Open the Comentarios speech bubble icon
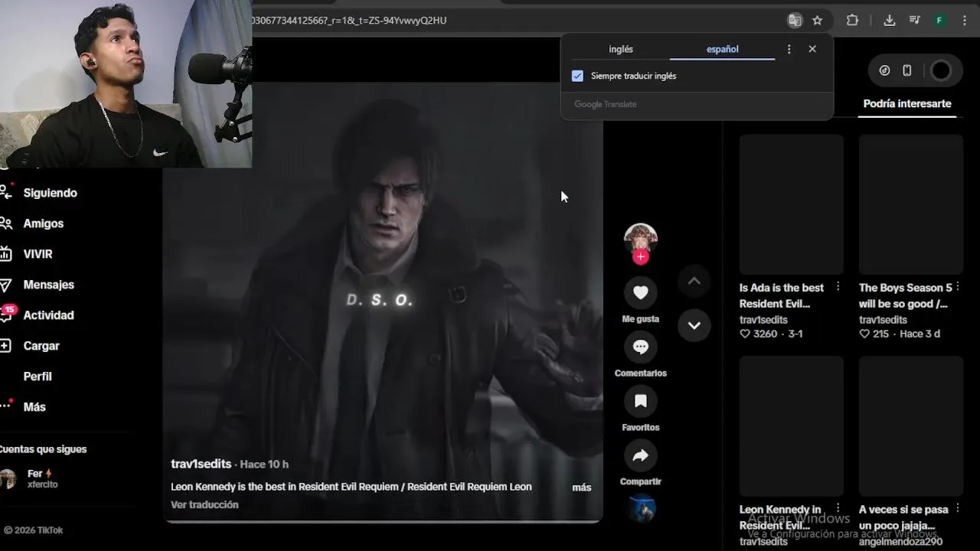This screenshot has width=980, height=551. point(641,347)
